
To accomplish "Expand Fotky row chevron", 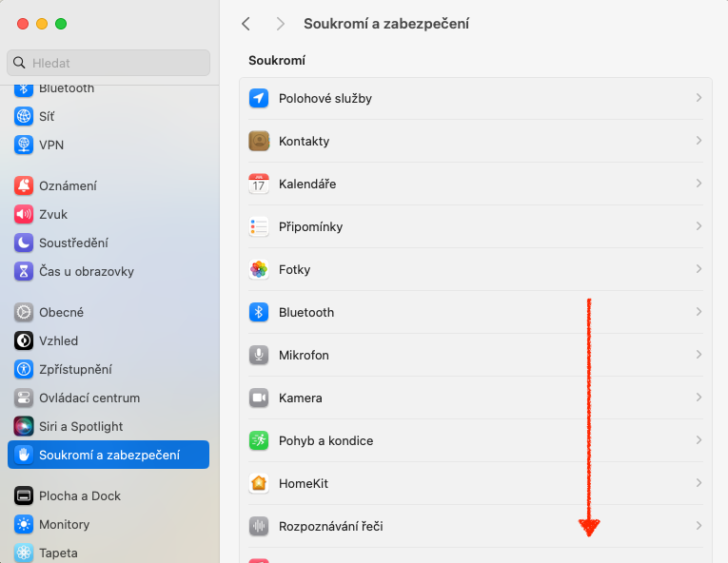I will pos(698,269).
